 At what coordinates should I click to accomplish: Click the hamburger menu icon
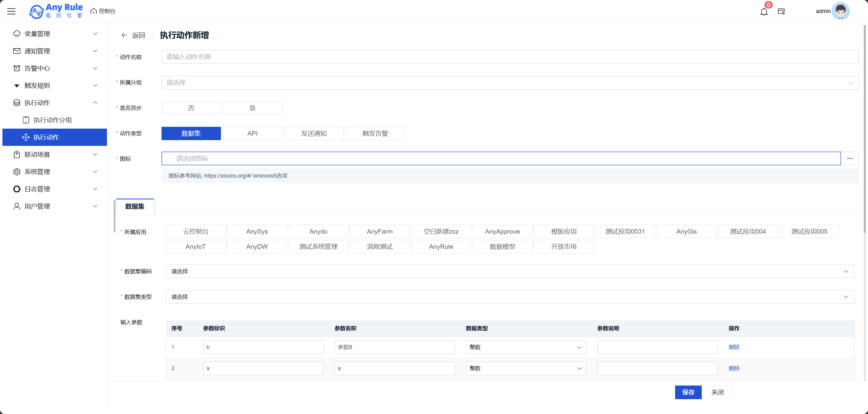12,11
